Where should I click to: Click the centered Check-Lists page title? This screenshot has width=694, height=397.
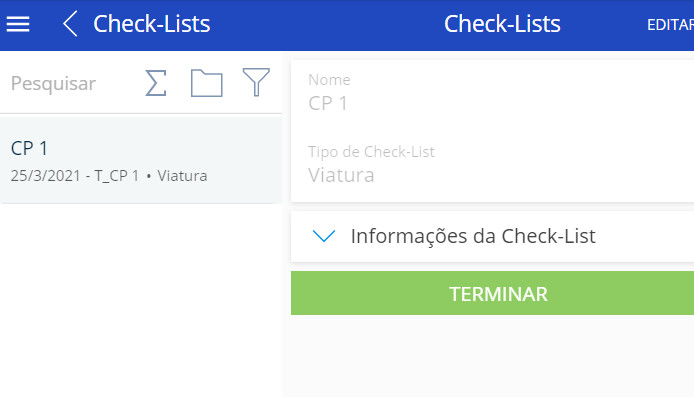pyautogui.click(x=502, y=24)
